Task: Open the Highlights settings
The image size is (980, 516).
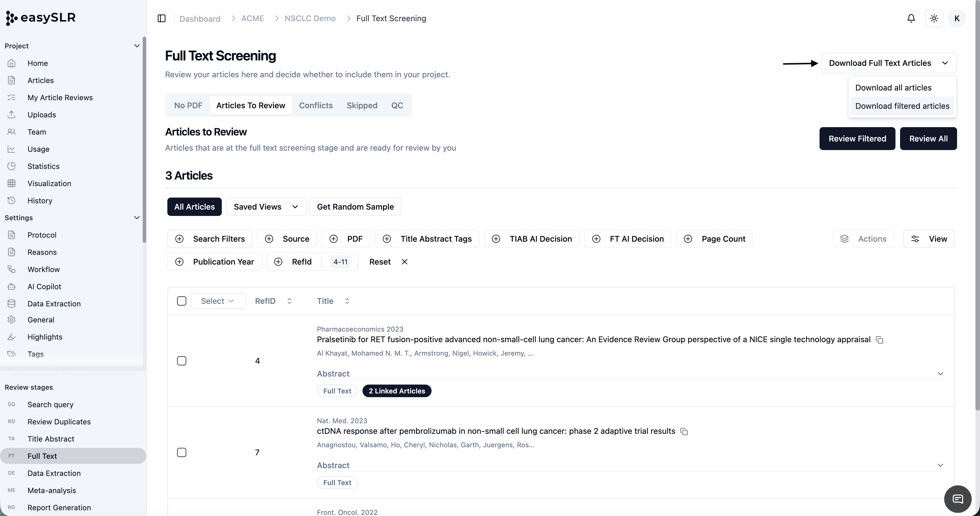Action: [45, 337]
